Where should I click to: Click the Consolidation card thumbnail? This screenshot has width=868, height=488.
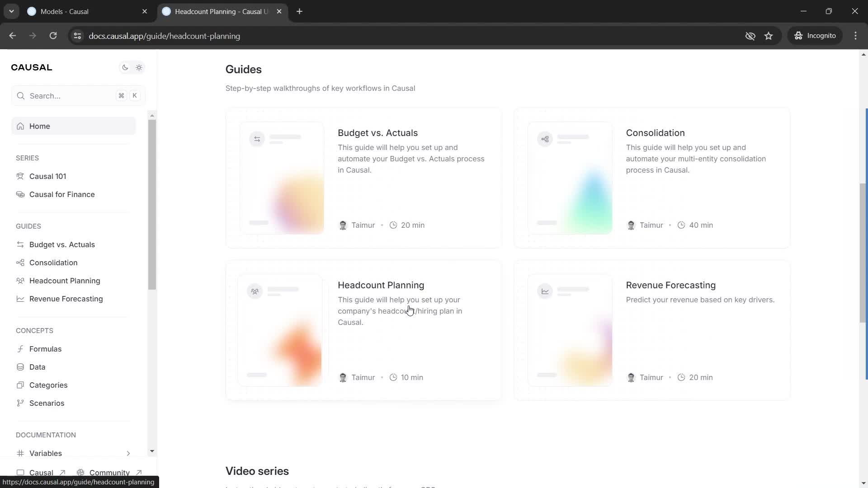(x=570, y=178)
